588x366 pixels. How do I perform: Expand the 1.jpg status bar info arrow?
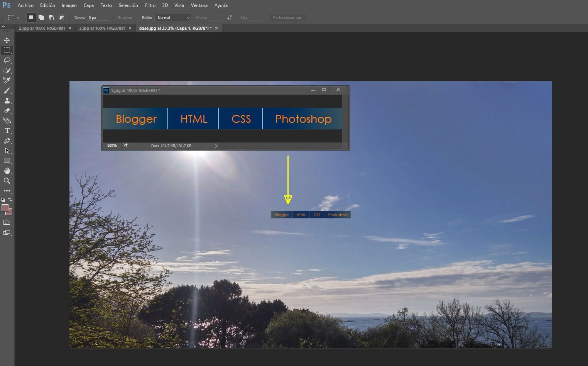pyautogui.click(x=216, y=146)
